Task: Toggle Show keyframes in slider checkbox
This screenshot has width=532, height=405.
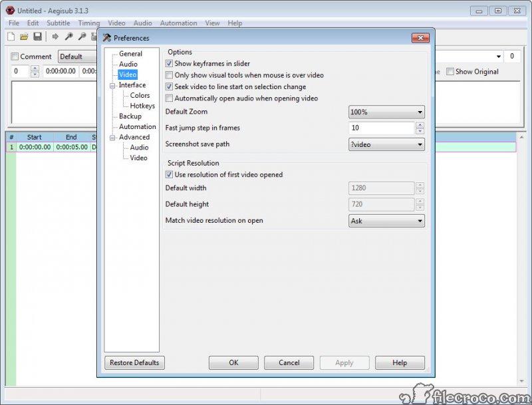Action: 169,63
